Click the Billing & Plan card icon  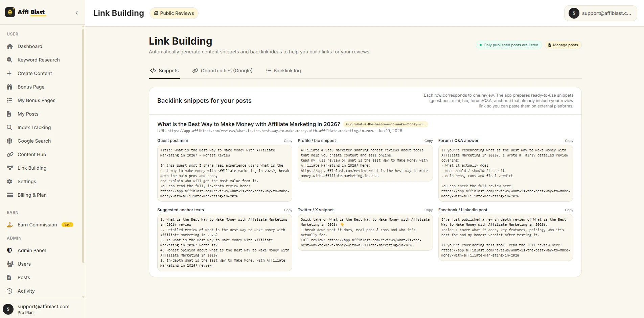(x=10, y=195)
